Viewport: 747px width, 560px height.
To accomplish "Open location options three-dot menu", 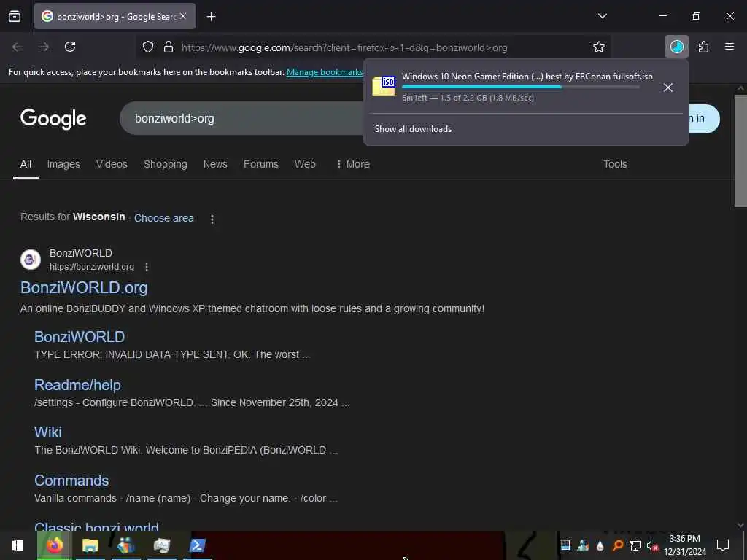I will point(212,219).
